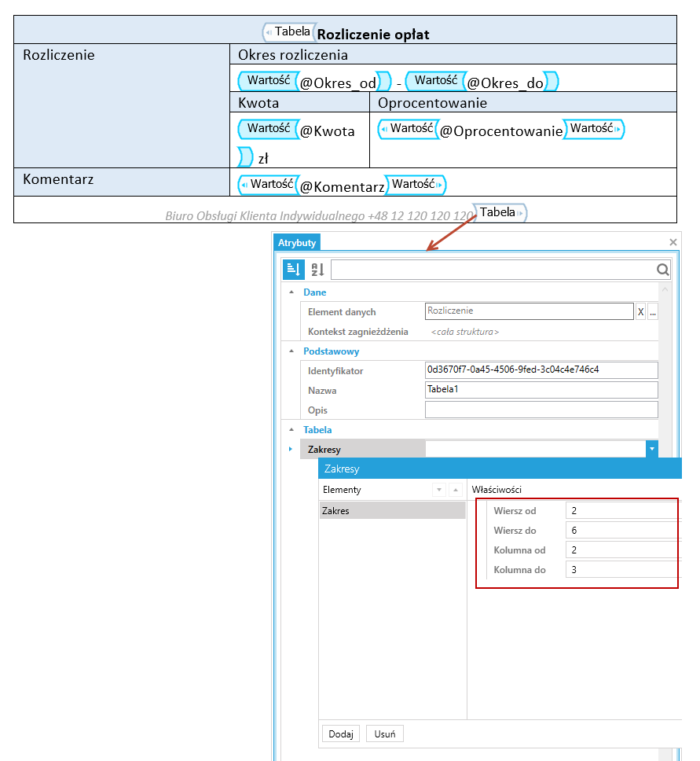Click the Element danych field showing Rozliczenie
The image size is (700, 761).
[530, 311]
